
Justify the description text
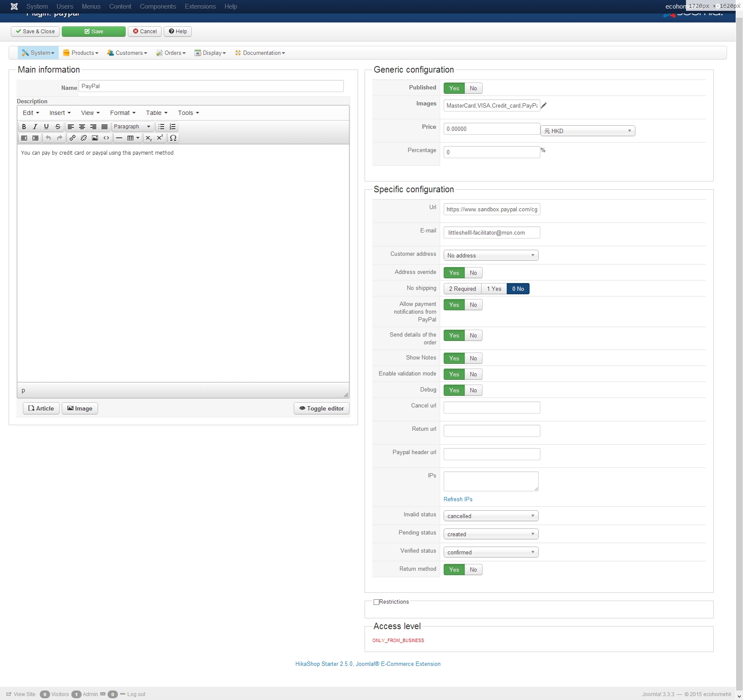point(105,127)
